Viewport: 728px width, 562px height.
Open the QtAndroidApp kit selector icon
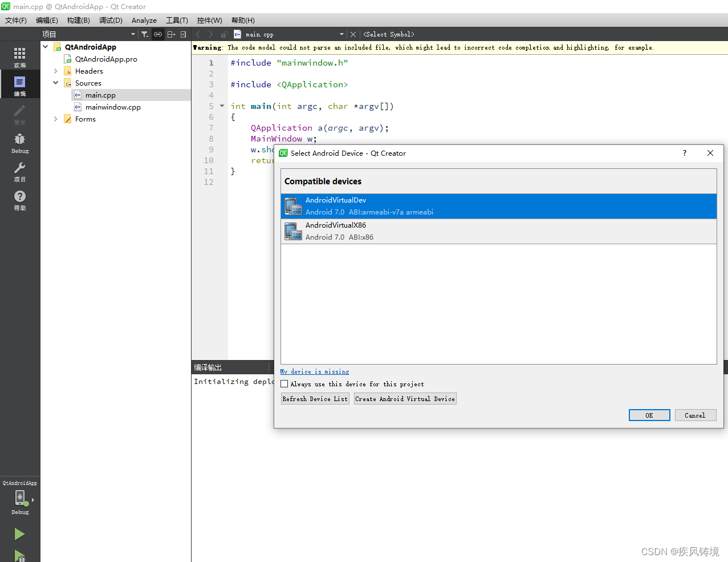[x=20, y=498]
